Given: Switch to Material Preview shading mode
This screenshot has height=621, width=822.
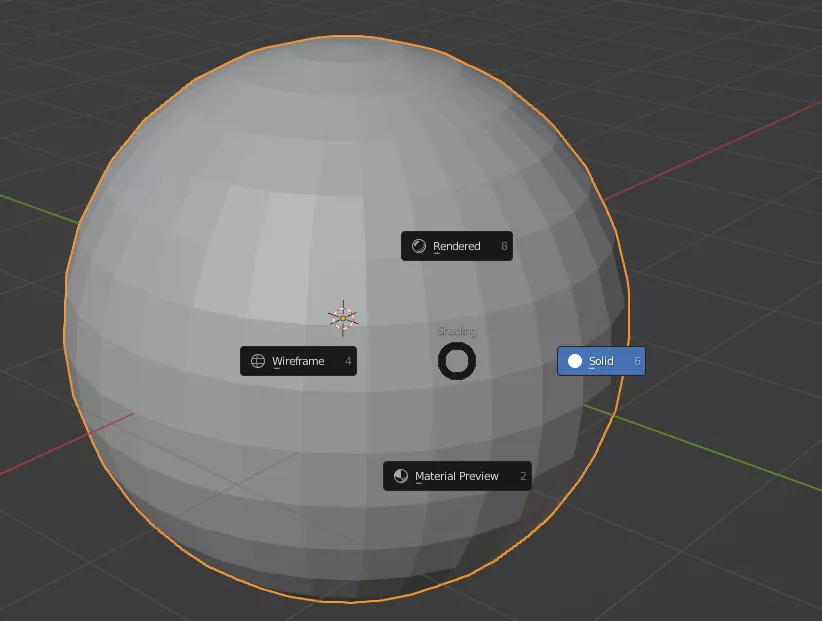Looking at the screenshot, I should (x=457, y=476).
